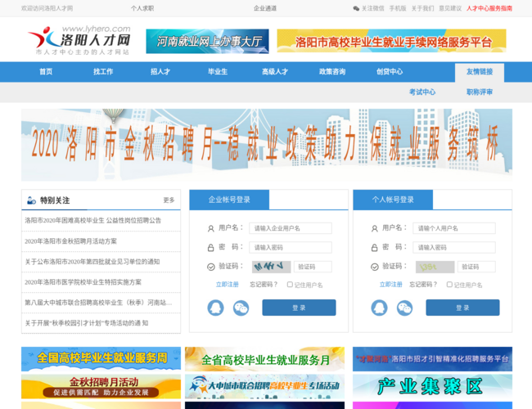
Task: Open the 全省高校毕业生就业服务月 banner
Action: click(264, 359)
